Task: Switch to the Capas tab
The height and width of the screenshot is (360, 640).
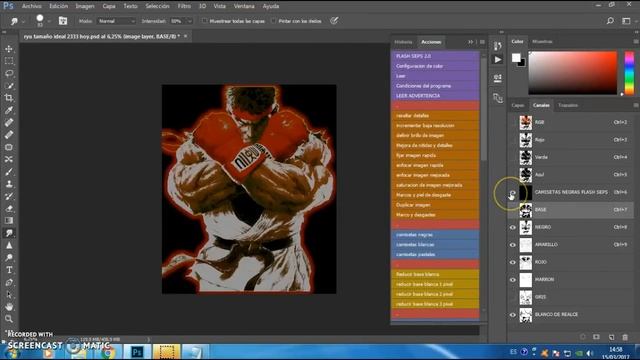Action: pos(518,105)
